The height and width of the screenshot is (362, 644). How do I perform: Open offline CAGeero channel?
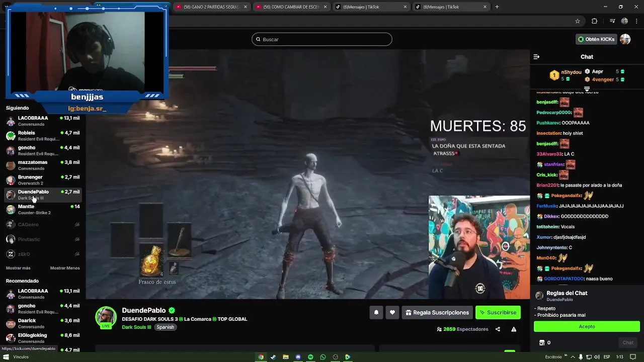pos(43,225)
